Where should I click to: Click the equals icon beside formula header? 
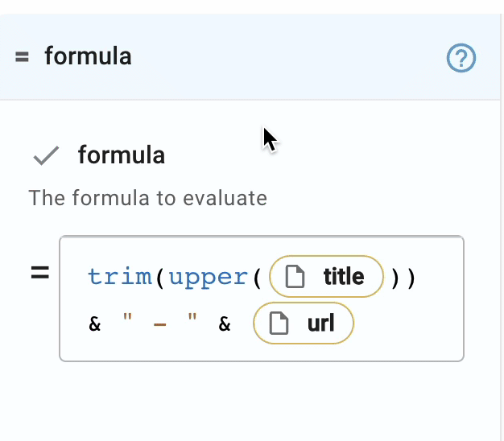(22, 57)
